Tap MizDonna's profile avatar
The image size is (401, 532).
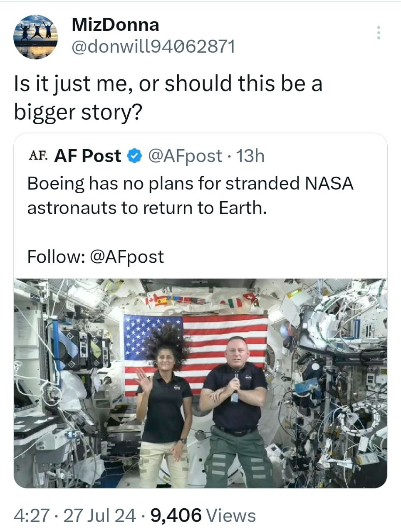click(x=35, y=37)
